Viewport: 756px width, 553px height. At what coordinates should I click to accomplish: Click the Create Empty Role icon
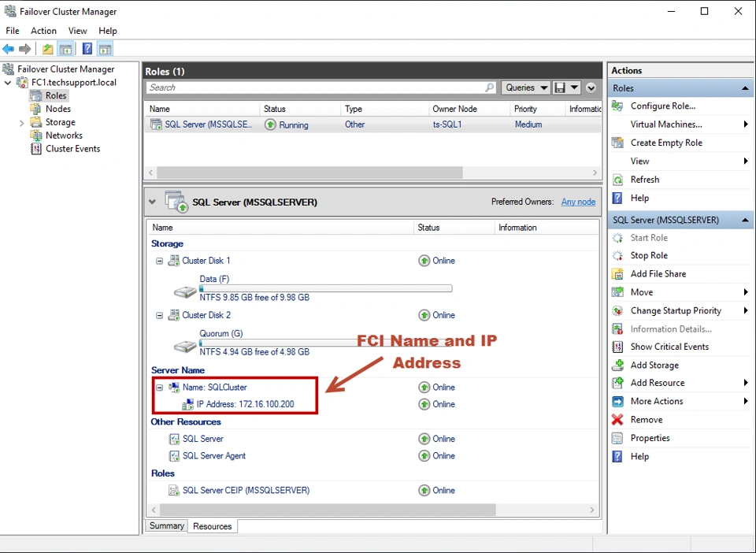pos(617,143)
